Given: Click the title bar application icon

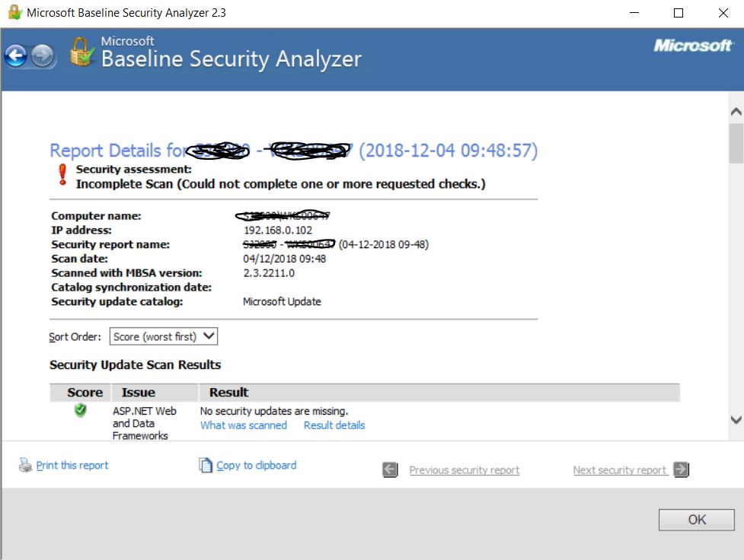Looking at the screenshot, I should pos(14,12).
